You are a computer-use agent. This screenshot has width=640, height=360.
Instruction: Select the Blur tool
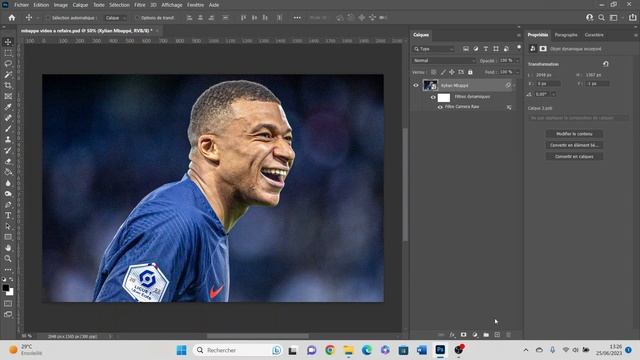pos(8,183)
